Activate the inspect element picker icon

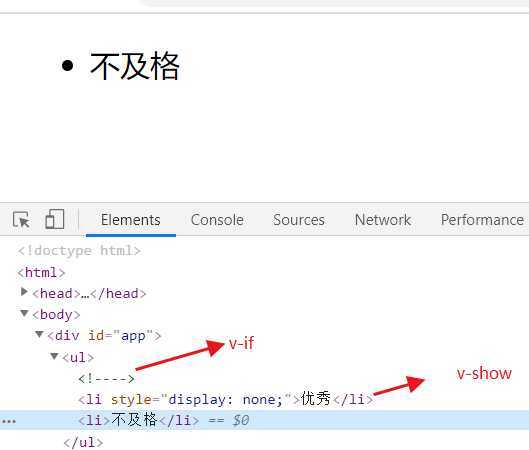pos(21,220)
